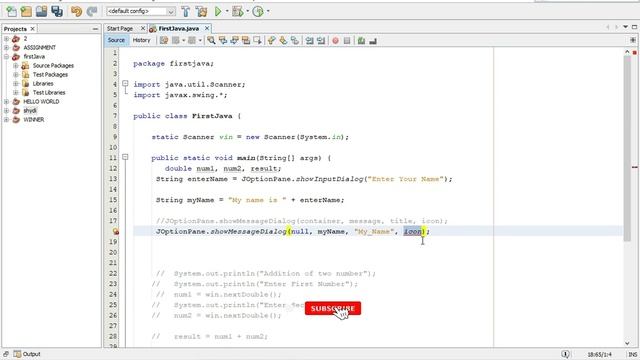Click the Open Project icon
The height and width of the screenshot is (360, 640).
pyautogui.click(x=41, y=11)
